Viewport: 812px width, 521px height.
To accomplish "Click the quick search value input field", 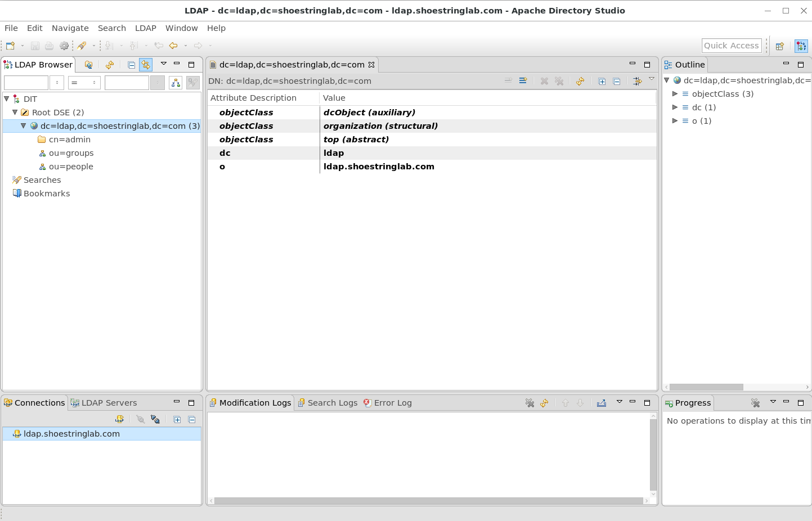I will pos(127,83).
